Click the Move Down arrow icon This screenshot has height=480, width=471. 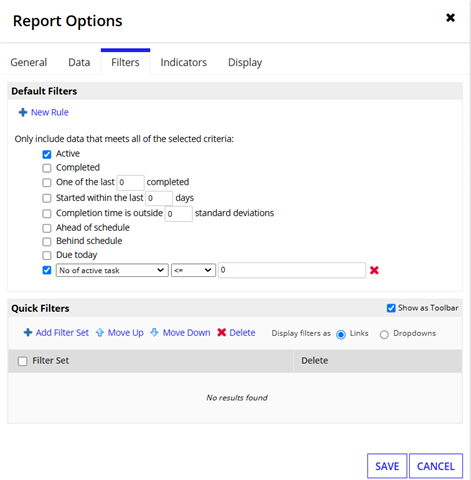click(x=154, y=332)
